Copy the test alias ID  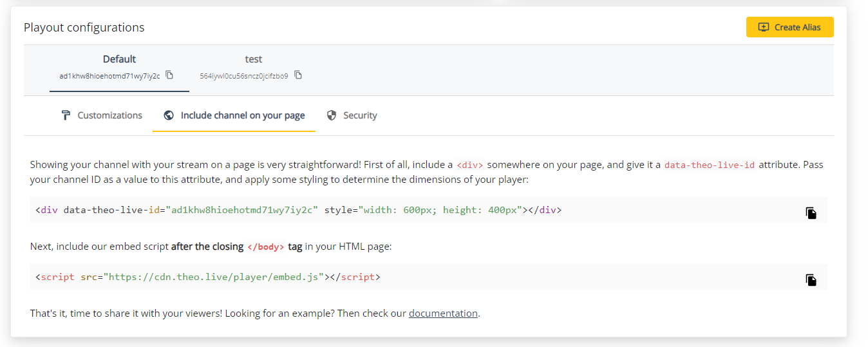point(298,75)
